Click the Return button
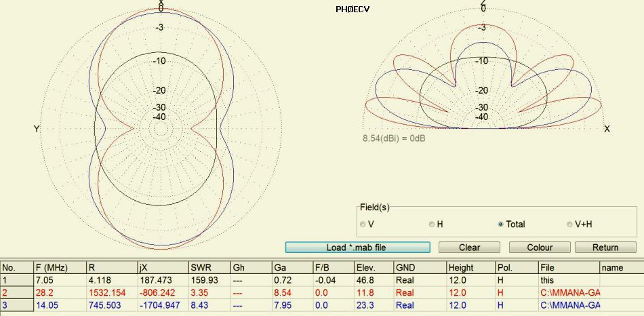The width and height of the screenshot is (644, 316). pyautogui.click(x=605, y=248)
